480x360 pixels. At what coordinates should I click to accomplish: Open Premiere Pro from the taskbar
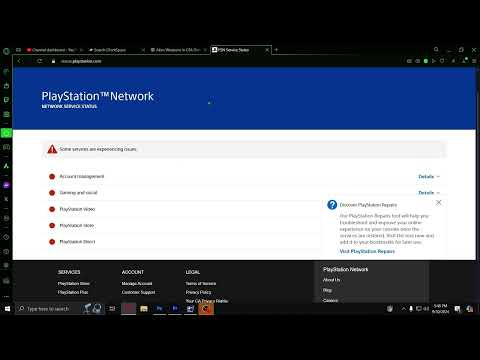[x=175, y=309]
